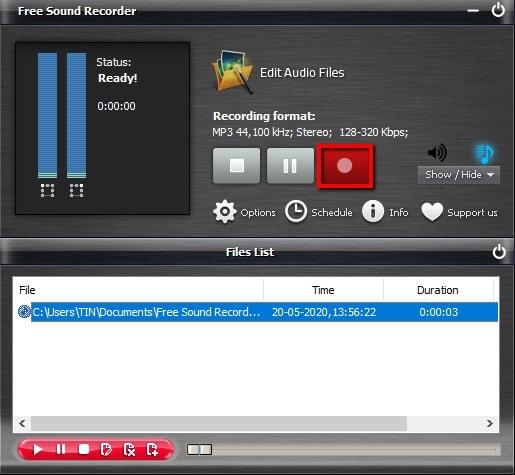Open the Schedule clock icon

pos(296,211)
